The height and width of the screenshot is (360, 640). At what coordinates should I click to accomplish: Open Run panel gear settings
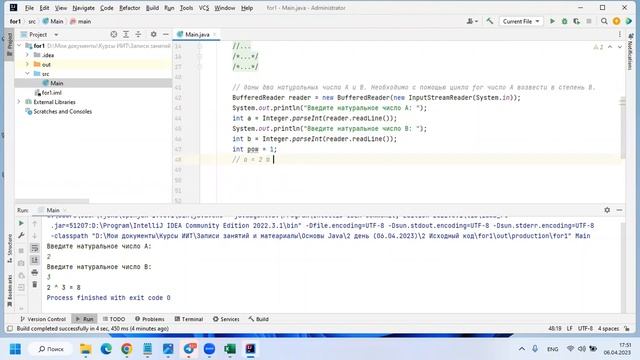[x=607, y=210]
